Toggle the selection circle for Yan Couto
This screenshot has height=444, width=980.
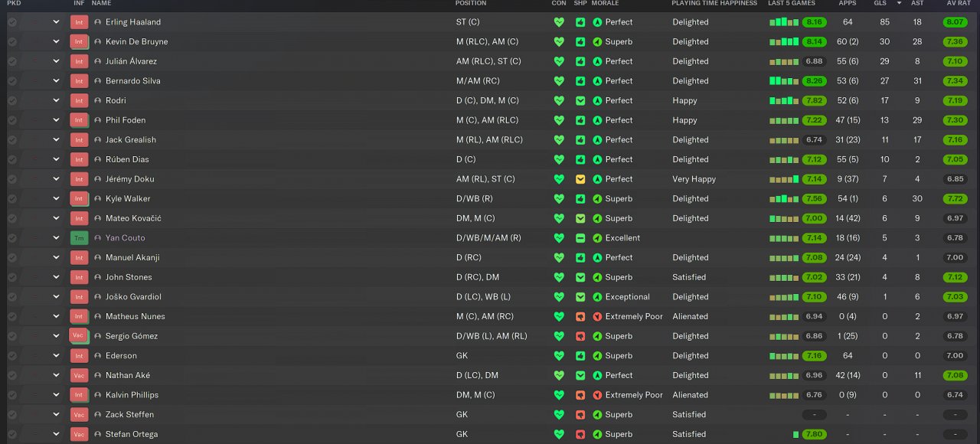12,238
